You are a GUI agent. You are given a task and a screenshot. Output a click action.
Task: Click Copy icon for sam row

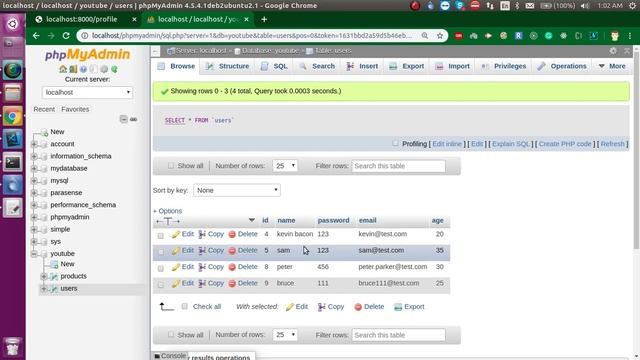(x=202, y=251)
